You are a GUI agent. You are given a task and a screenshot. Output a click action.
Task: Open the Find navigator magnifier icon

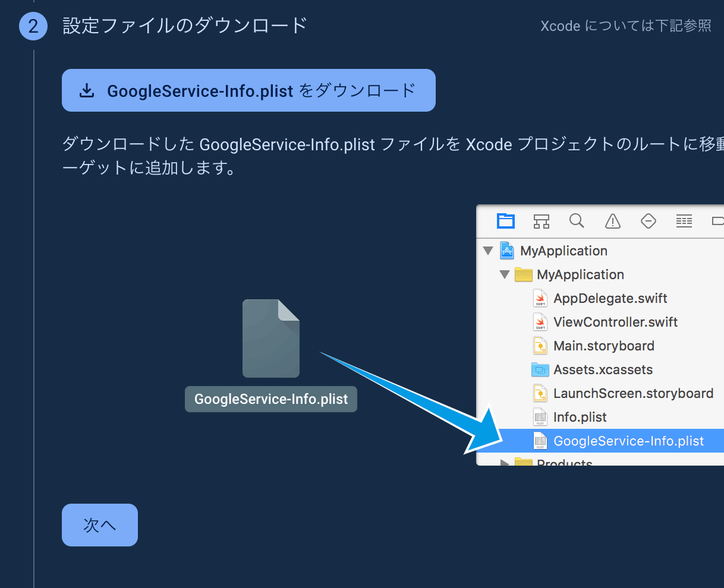(x=577, y=221)
